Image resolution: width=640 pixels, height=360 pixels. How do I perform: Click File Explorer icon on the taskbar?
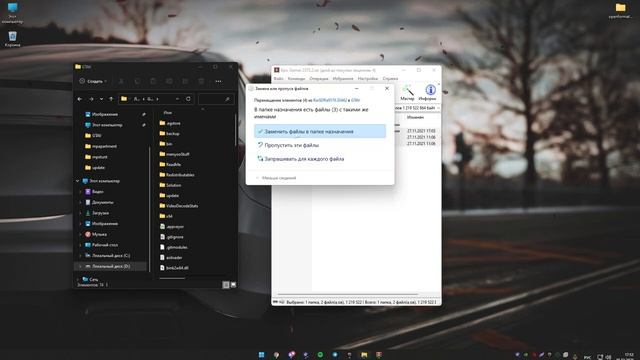[x=364, y=355]
